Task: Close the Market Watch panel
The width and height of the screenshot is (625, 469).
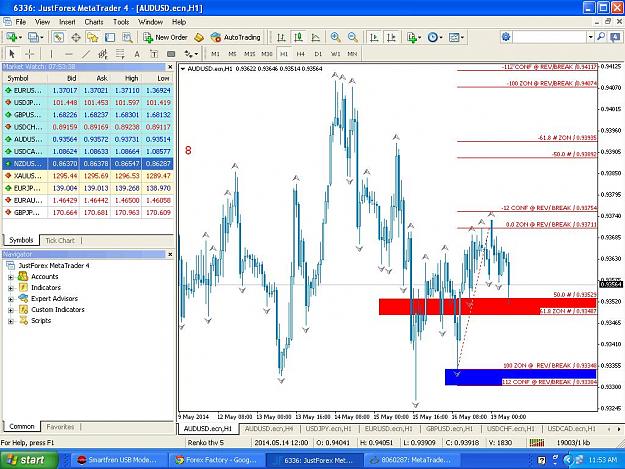Action: click(x=170, y=67)
